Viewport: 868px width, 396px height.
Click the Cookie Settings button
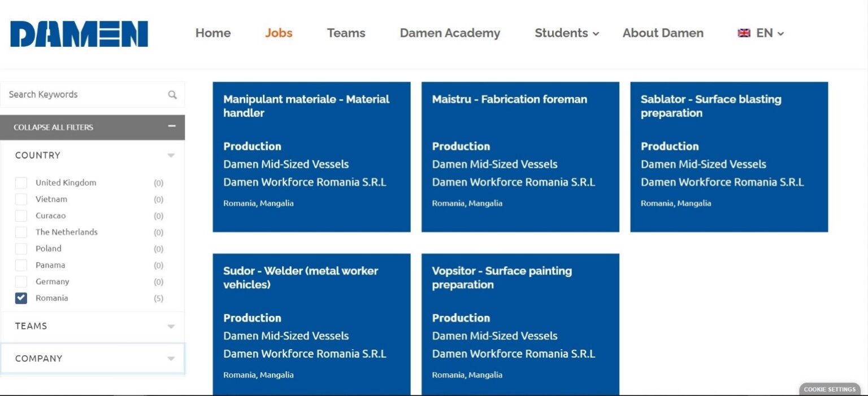pos(830,389)
